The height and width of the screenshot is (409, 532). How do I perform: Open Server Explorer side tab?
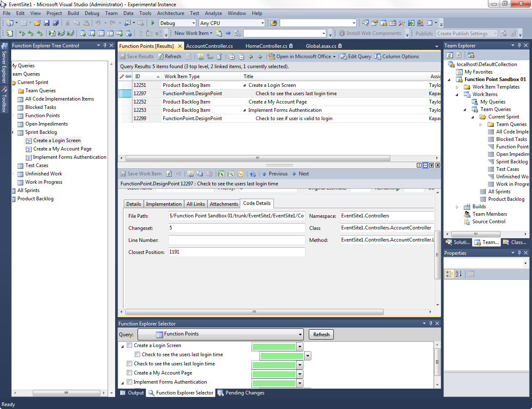point(4,63)
